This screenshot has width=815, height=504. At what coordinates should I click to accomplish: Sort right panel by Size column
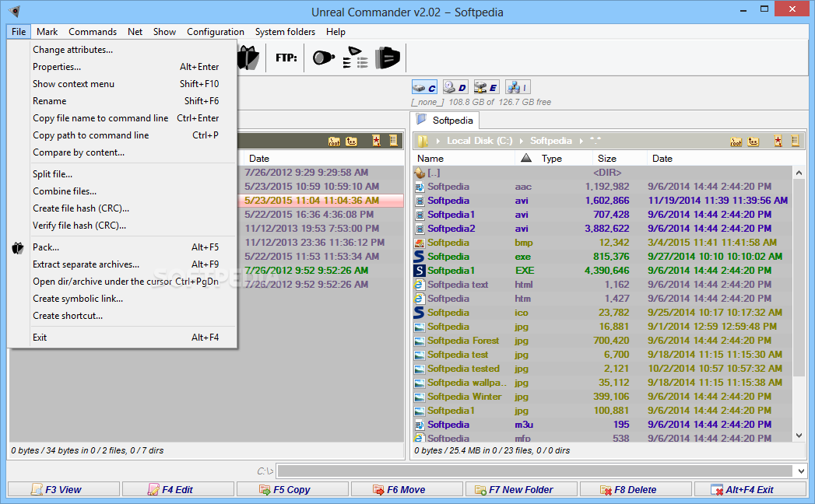[619, 159]
